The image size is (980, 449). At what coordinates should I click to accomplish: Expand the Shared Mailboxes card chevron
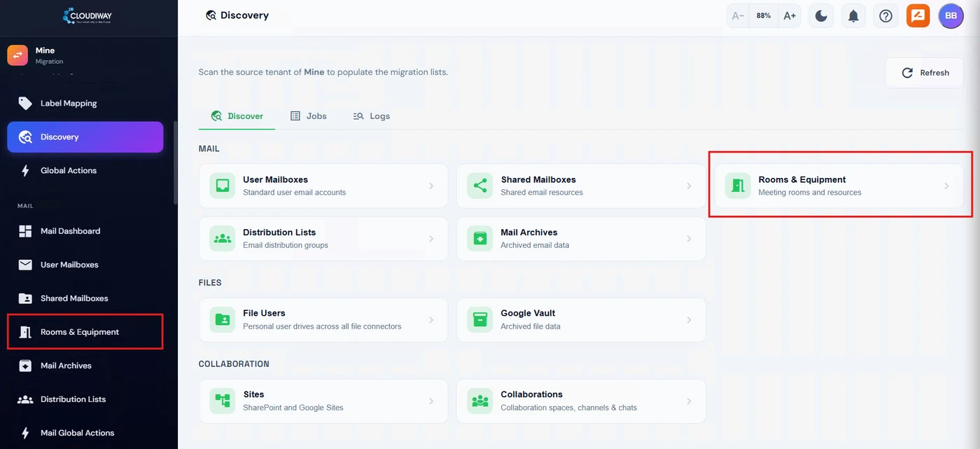tap(689, 186)
